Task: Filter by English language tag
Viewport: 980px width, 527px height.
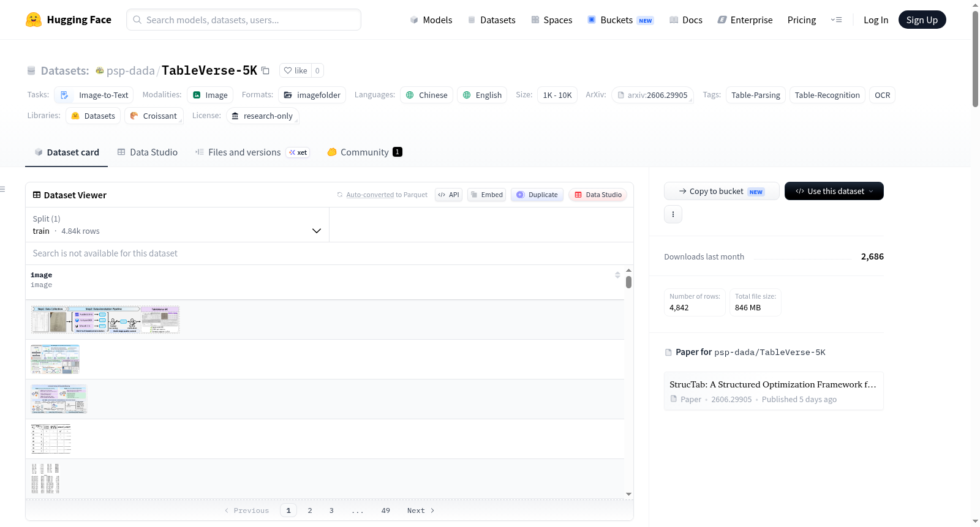Action: tap(482, 95)
